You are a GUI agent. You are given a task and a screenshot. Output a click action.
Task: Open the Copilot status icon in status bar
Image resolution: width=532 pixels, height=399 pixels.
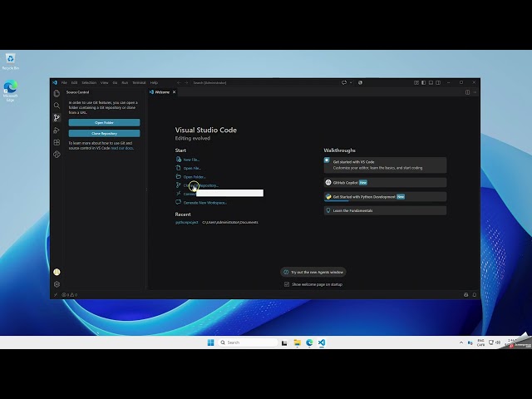click(x=465, y=295)
